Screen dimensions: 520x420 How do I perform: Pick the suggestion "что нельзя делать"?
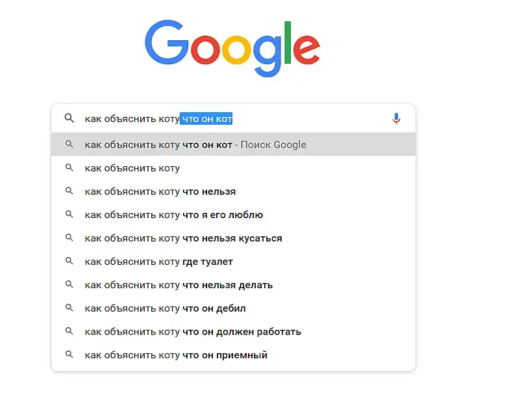[x=179, y=285]
